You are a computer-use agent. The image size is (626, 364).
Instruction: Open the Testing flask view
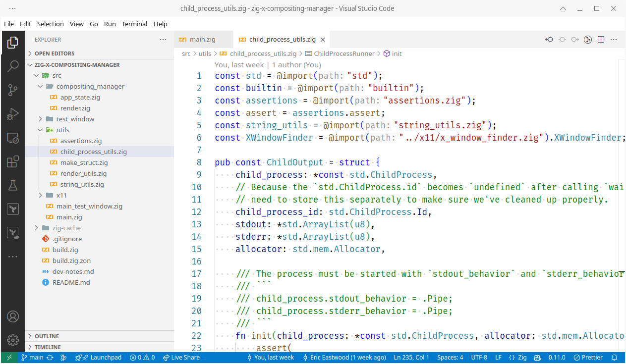[x=13, y=185]
